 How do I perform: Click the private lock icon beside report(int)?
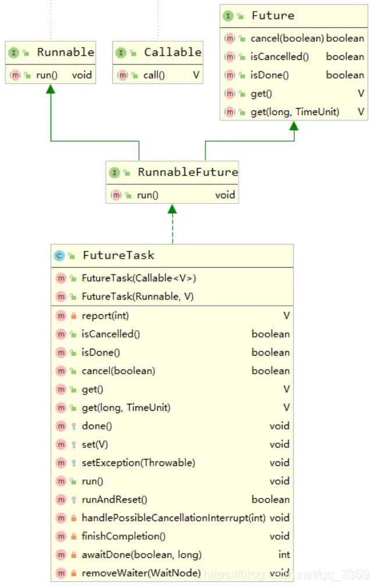pyautogui.click(x=73, y=316)
